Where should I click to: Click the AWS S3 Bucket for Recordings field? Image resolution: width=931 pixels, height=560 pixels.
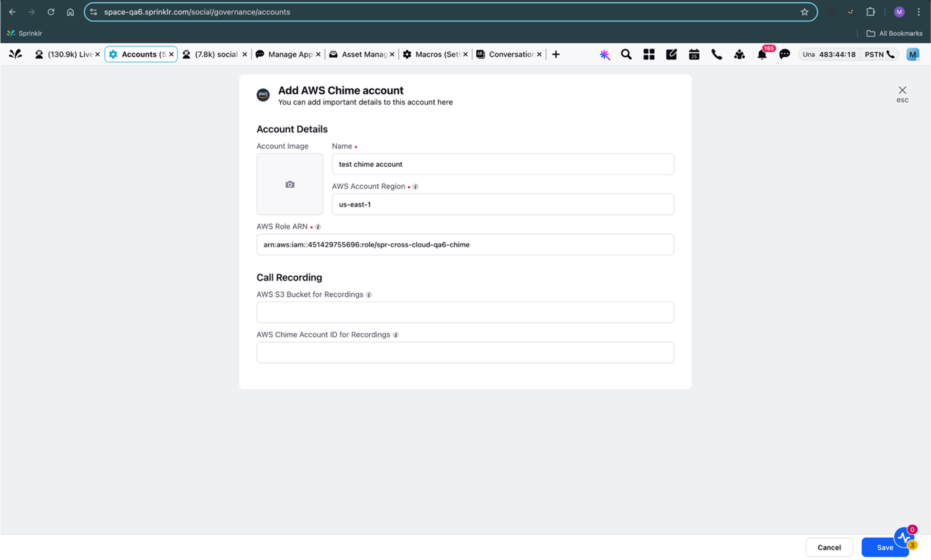point(465,313)
